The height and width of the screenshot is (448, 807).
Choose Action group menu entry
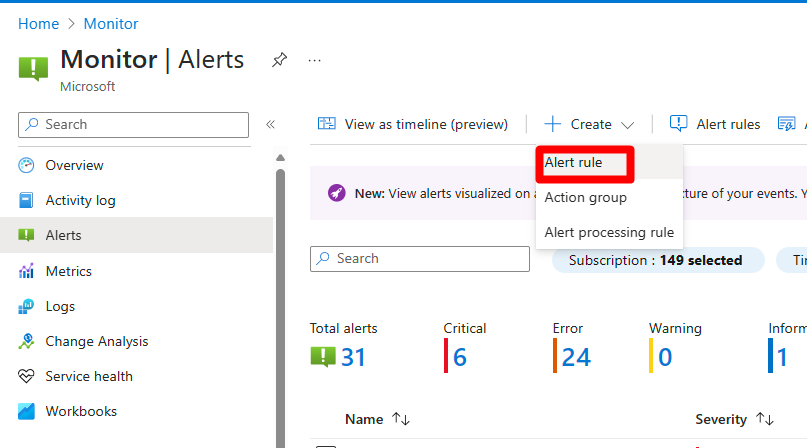coord(586,198)
